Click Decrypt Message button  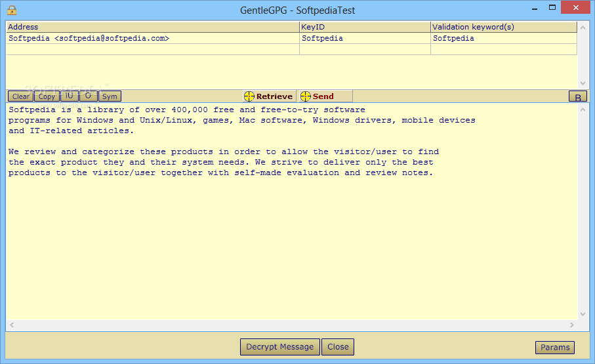279,347
